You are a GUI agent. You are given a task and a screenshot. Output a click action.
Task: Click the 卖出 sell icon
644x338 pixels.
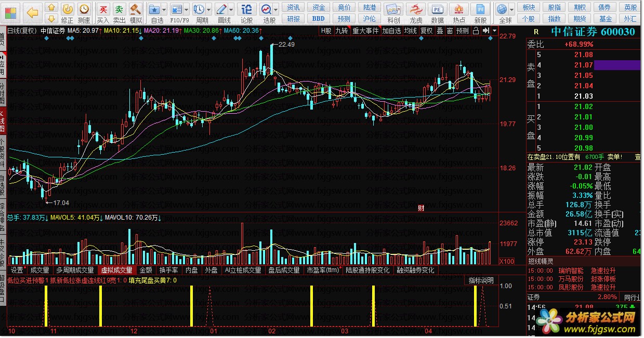coord(120,12)
